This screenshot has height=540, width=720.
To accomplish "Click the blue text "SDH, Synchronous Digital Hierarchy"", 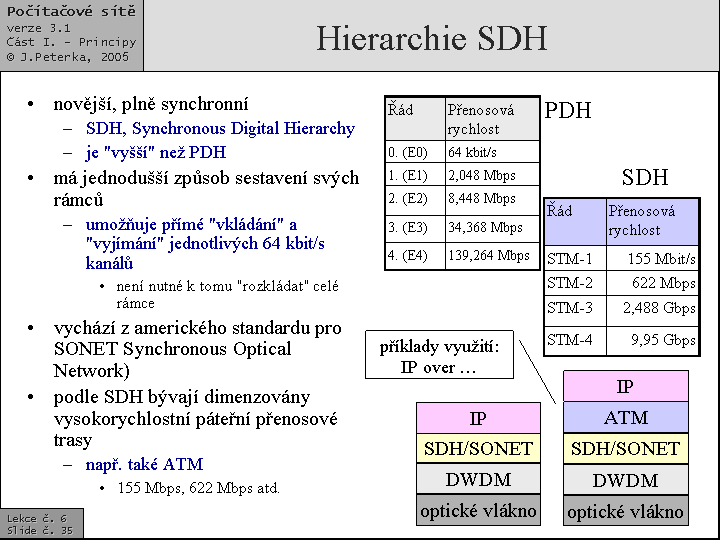I will click(x=220, y=128).
